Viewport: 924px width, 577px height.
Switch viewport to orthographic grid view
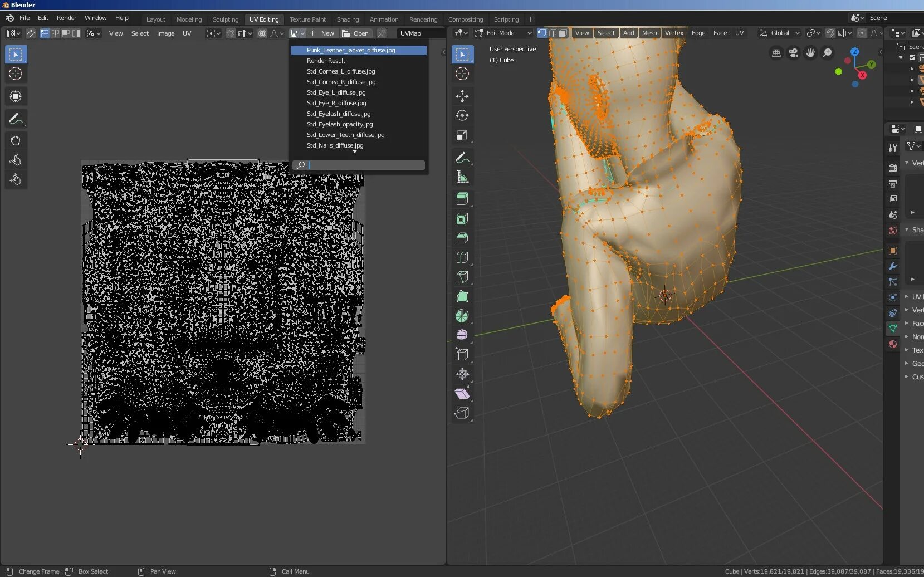tap(776, 53)
